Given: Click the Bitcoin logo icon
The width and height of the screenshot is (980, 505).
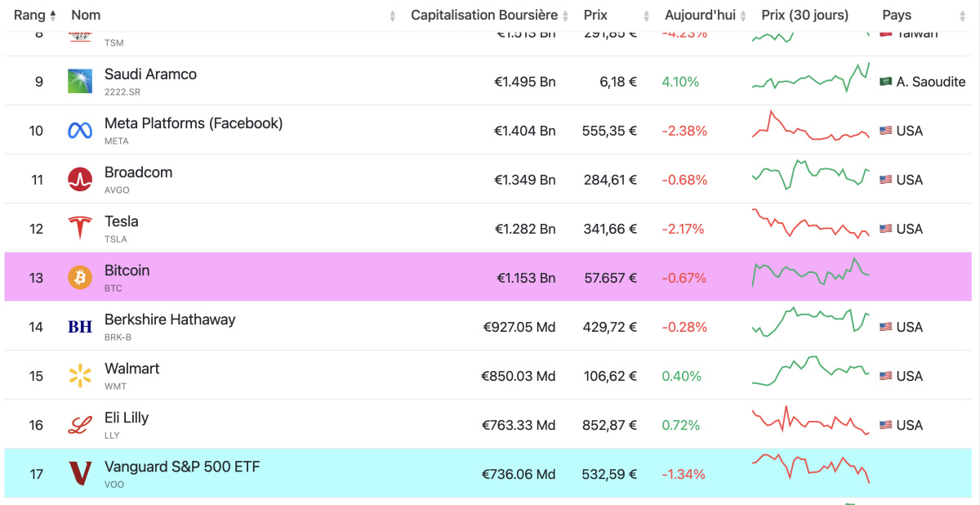Looking at the screenshot, I should click(x=80, y=278).
